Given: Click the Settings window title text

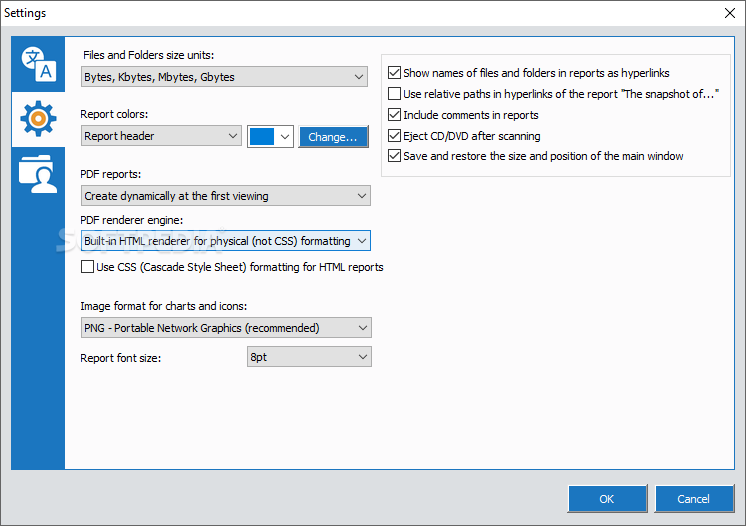Looking at the screenshot, I should pyautogui.click(x=25, y=13).
